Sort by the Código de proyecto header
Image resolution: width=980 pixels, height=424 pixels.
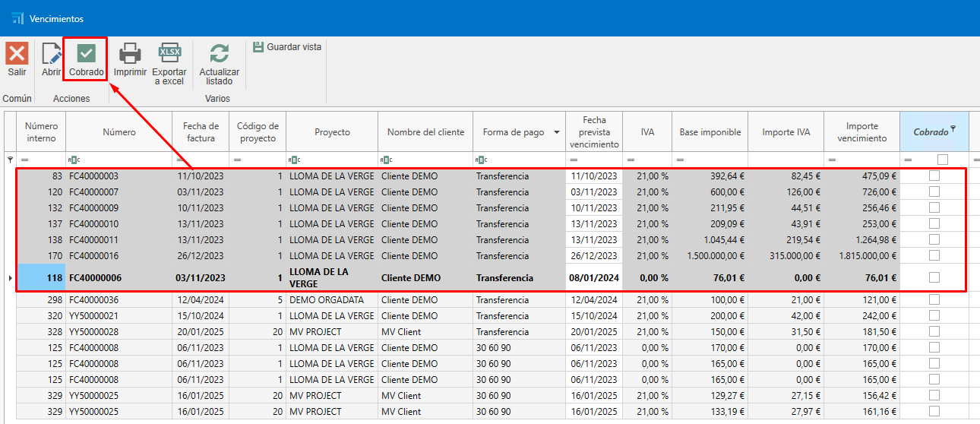click(258, 131)
